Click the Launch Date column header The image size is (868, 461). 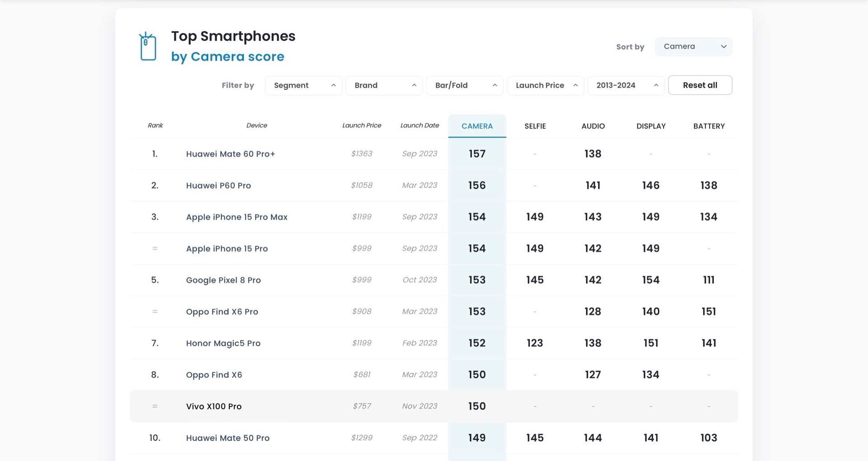coord(420,126)
